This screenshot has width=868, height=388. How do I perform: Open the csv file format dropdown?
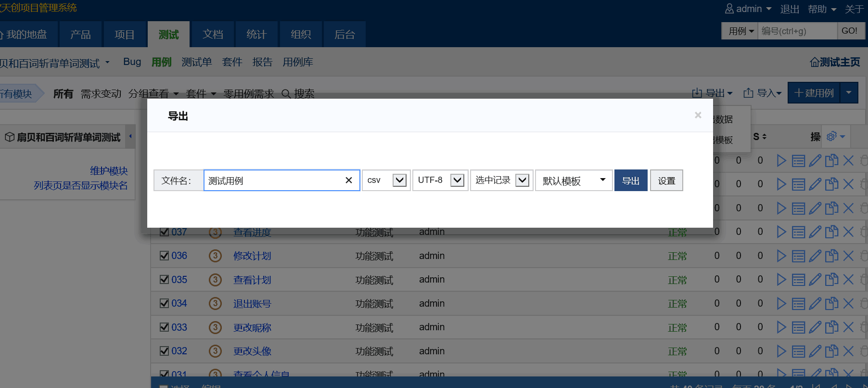point(386,180)
